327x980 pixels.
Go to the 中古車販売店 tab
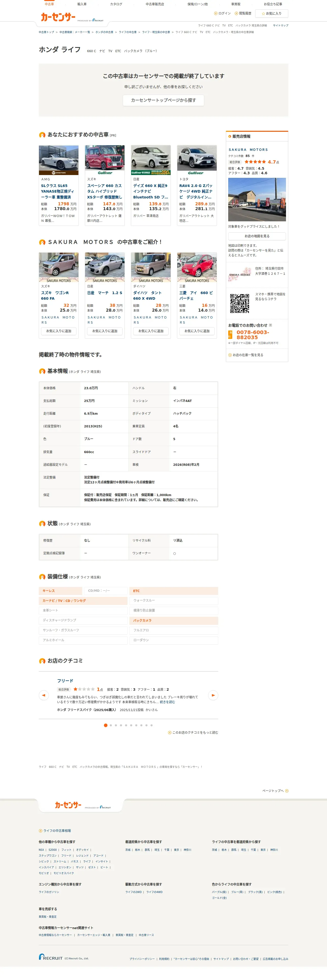pos(155,4)
